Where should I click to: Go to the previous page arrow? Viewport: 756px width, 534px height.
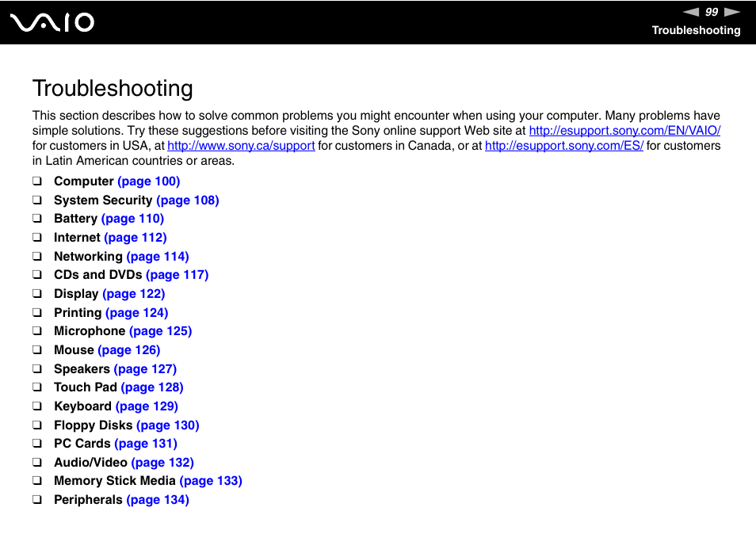[x=690, y=12]
